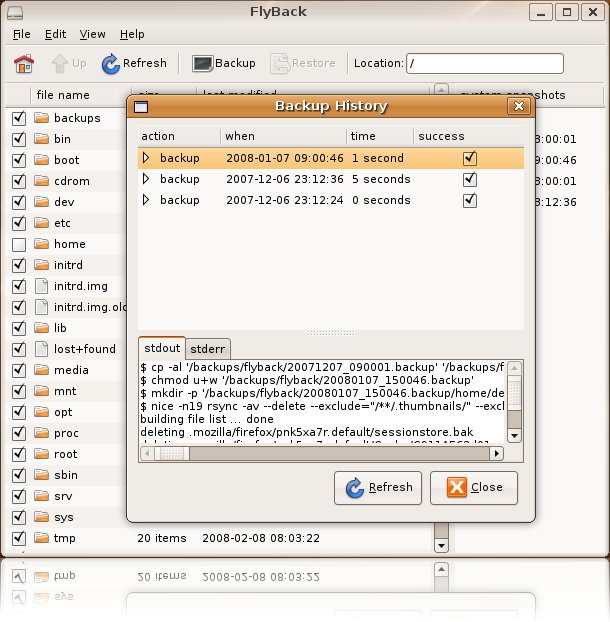
Task: Click the root folder icon
Action: pos(41,454)
